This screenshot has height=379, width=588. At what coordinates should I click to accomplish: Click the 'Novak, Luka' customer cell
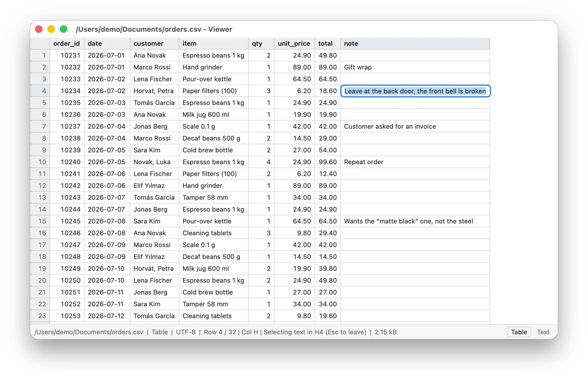click(154, 162)
